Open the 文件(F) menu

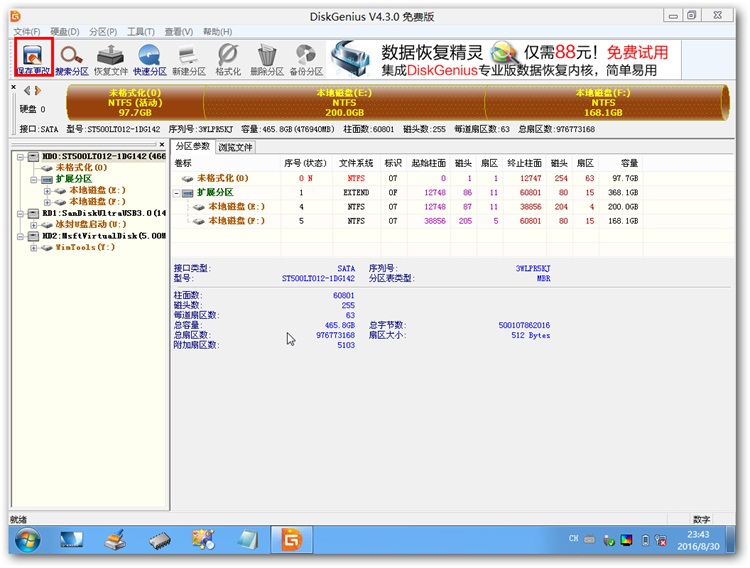coord(27,32)
